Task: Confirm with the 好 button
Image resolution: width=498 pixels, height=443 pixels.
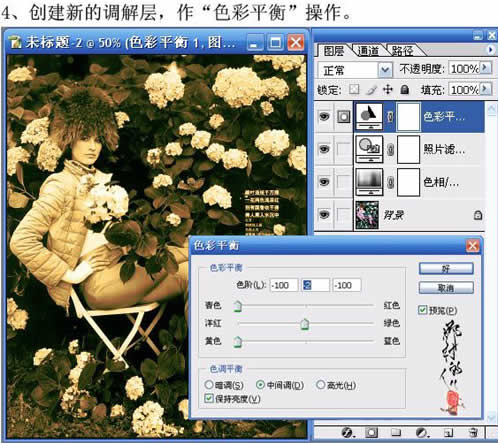Action: coord(446,268)
